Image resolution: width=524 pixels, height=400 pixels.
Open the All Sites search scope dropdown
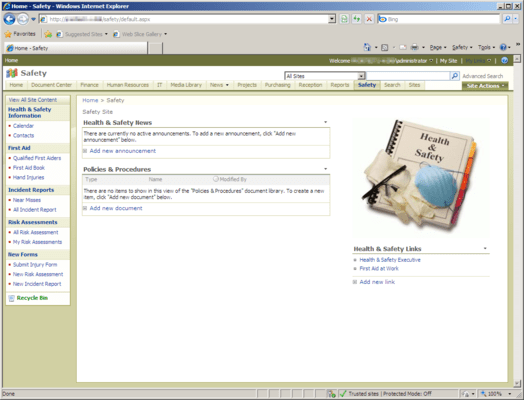click(x=361, y=76)
